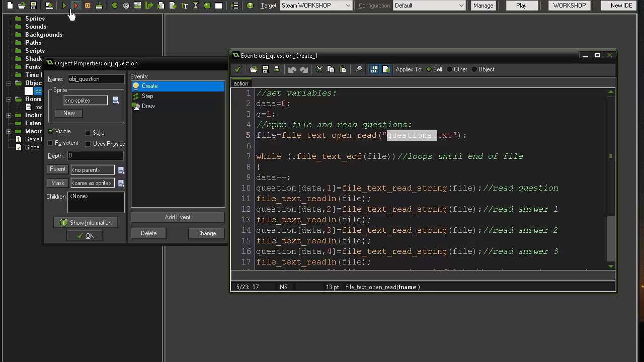Expand the Included Files folder

point(9,115)
